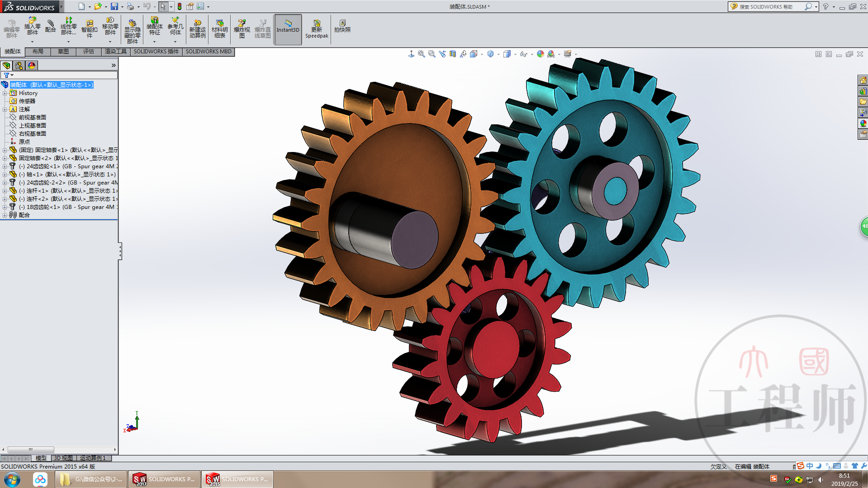Click Zoom to Fit icon in view toolbar
This screenshot has width=868, height=488.
coord(421,54)
